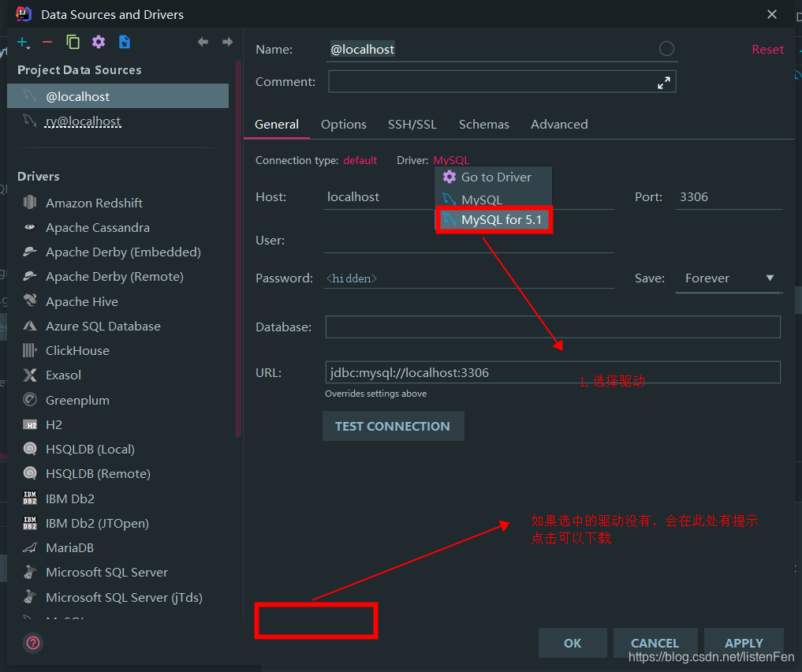The width and height of the screenshot is (802, 672).
Task: Open the Advanced tab
Action: [559, 125]
